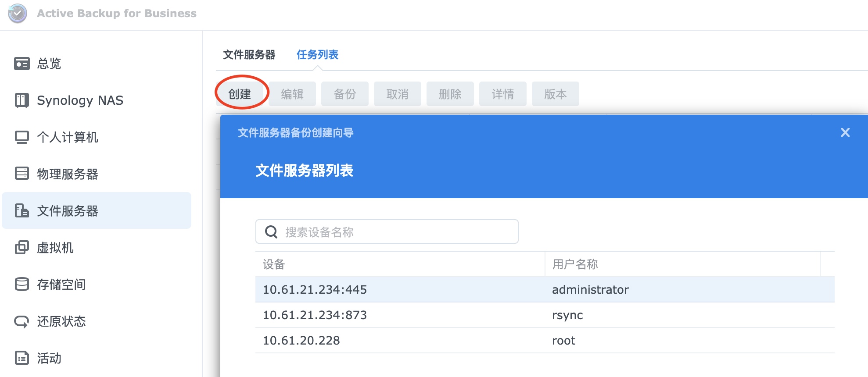Click the root user name cell
Image resolution: width=868 pixels, height=377 pixels.
click(x=563, y=341)
